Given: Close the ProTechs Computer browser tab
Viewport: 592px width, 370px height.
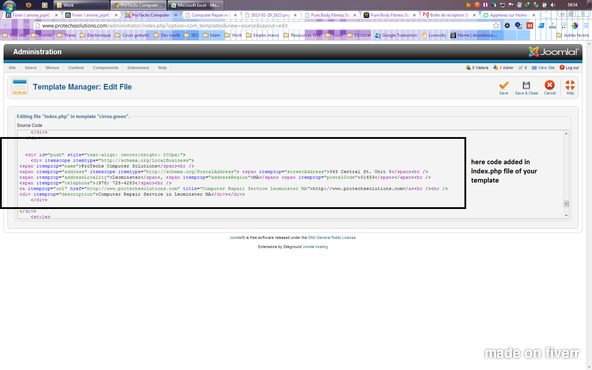Looking at the screenshot, I should (176, 15).
